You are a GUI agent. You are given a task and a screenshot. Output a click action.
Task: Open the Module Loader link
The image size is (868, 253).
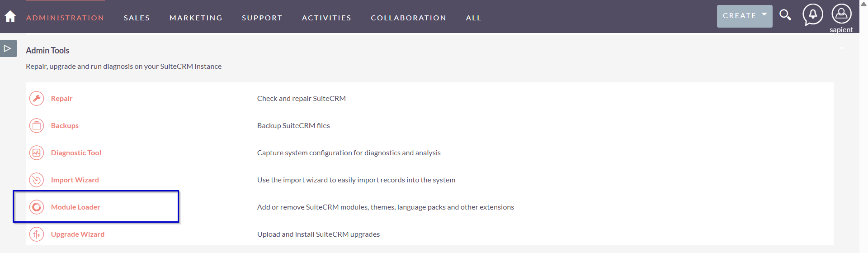coord(75,207)
